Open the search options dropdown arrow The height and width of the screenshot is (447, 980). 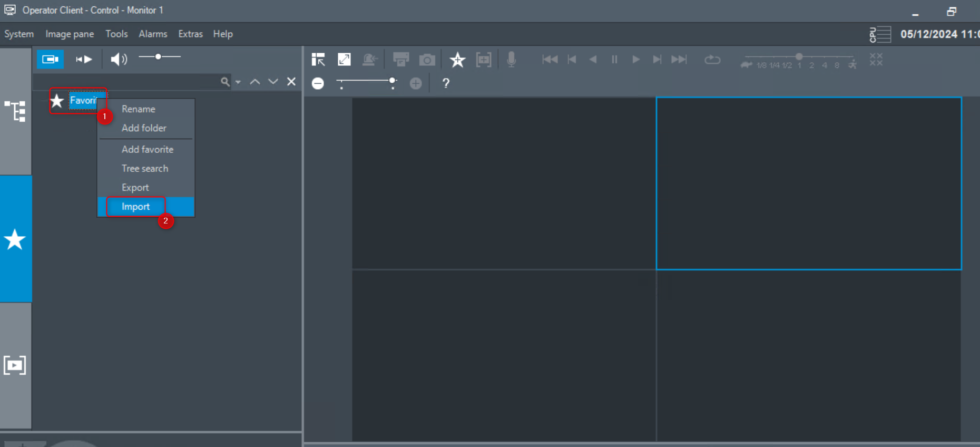click(238, 82)
